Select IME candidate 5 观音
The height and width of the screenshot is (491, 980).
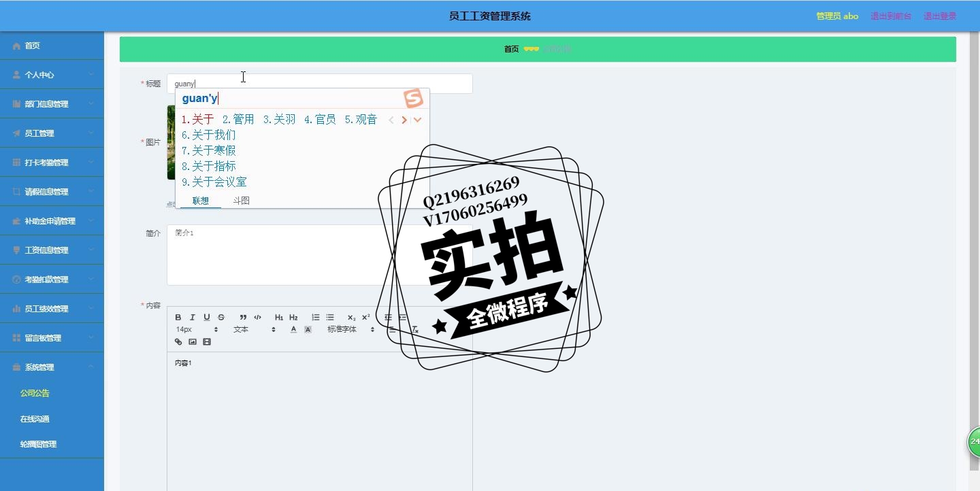click(x=361, y=120)
